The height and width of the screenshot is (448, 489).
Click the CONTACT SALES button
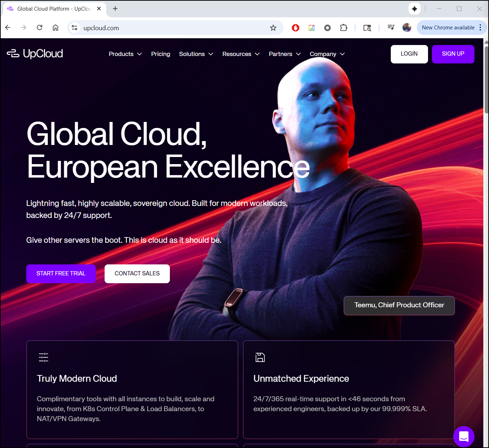click(x=137, y=274)
